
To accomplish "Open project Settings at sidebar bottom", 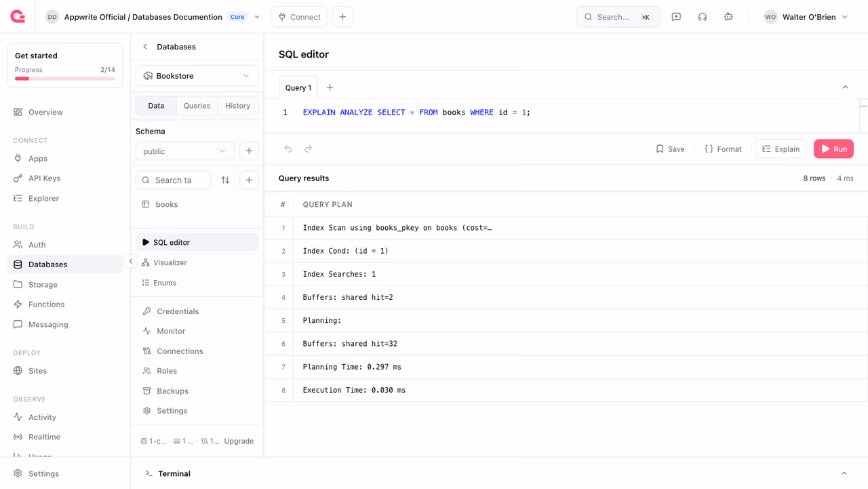I will (x=65, y=473).
